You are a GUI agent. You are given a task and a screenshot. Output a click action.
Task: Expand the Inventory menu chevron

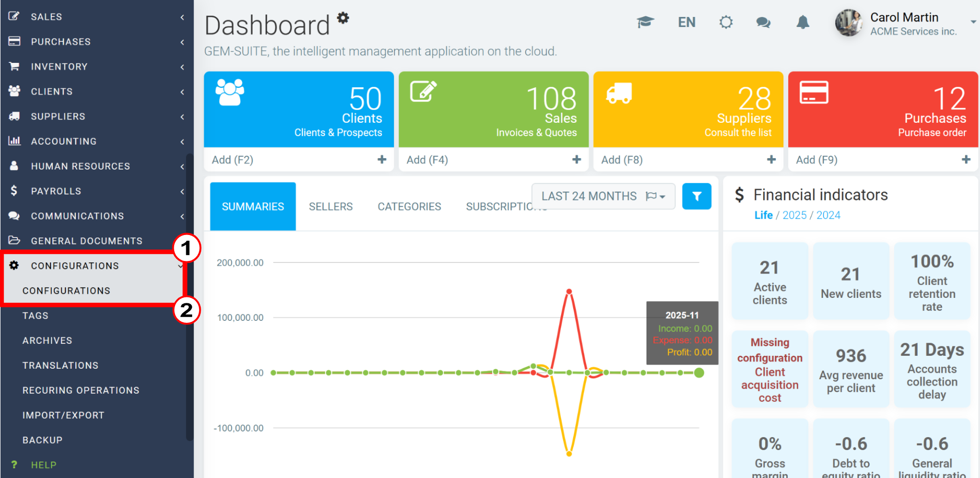point(182,67)
